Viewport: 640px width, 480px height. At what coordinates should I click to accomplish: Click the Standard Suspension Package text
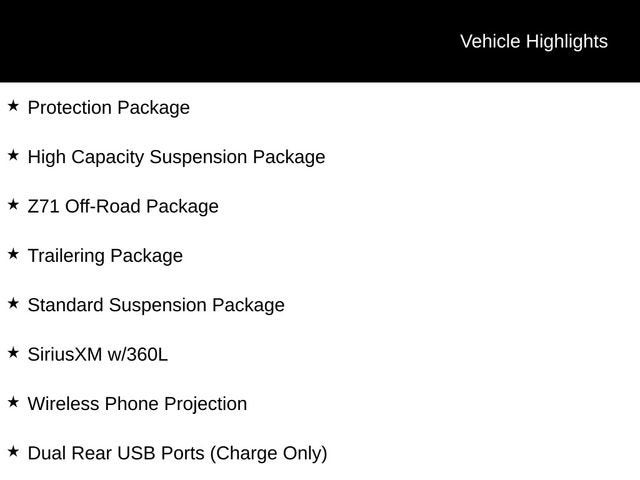click(x=156, y=305)
